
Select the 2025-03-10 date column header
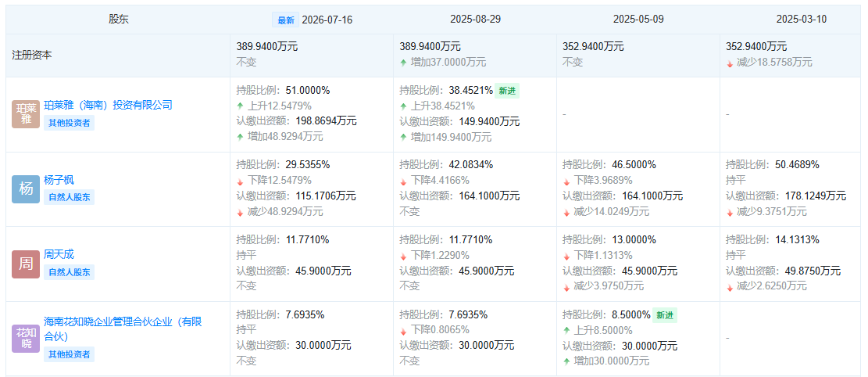801,20
